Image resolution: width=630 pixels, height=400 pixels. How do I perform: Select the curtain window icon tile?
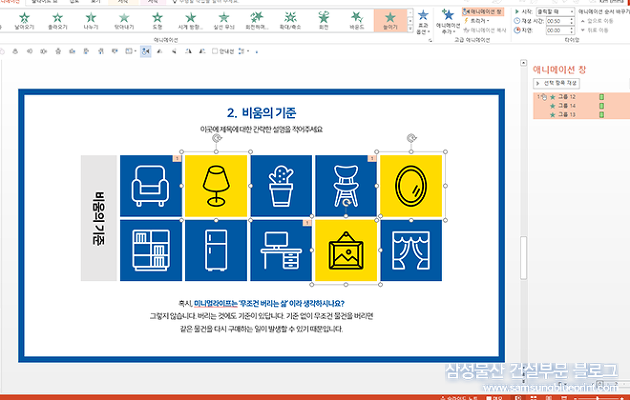[411, 250]
